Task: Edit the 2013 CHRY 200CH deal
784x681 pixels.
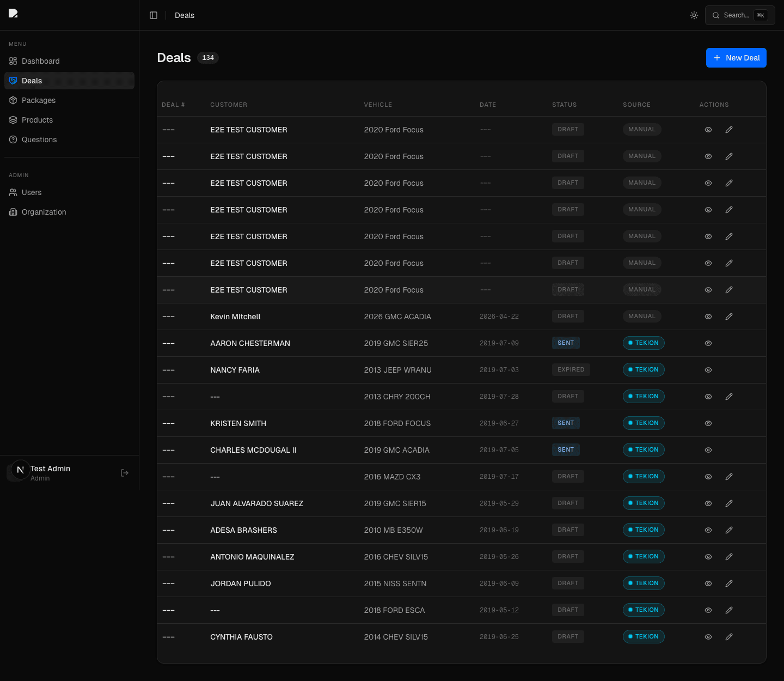Action: pyautogui.click(x=729, y=397)
